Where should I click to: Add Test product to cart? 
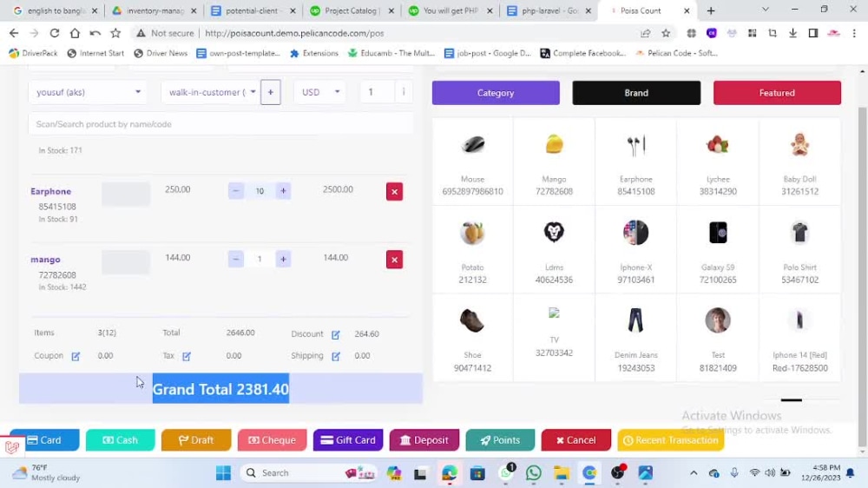(x=718, y=338)
